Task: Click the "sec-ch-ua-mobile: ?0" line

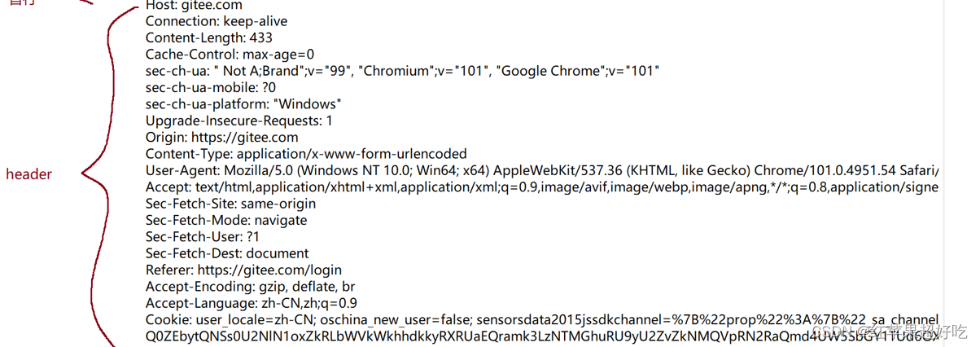Action: (211, 87)
